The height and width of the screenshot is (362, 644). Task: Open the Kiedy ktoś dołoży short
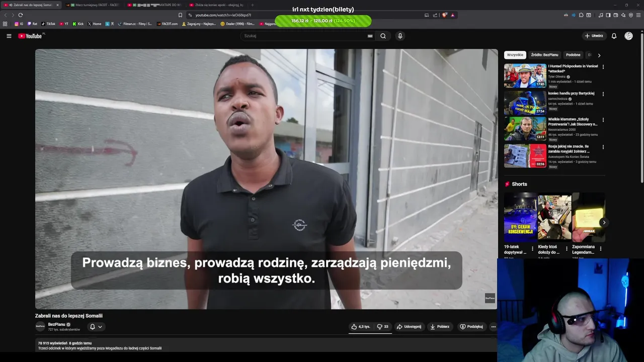coord(554,217)
